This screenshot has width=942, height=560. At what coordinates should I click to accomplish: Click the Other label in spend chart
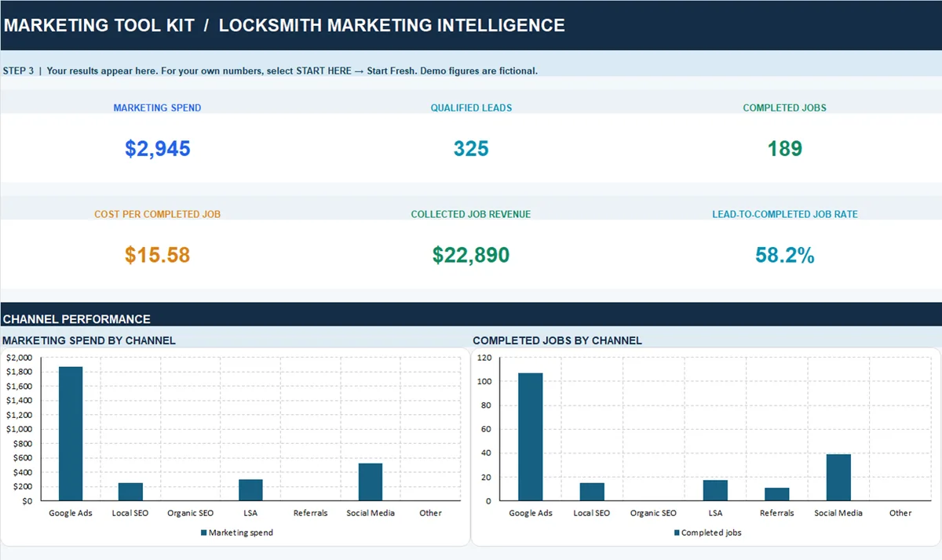[x=430, y=513]
